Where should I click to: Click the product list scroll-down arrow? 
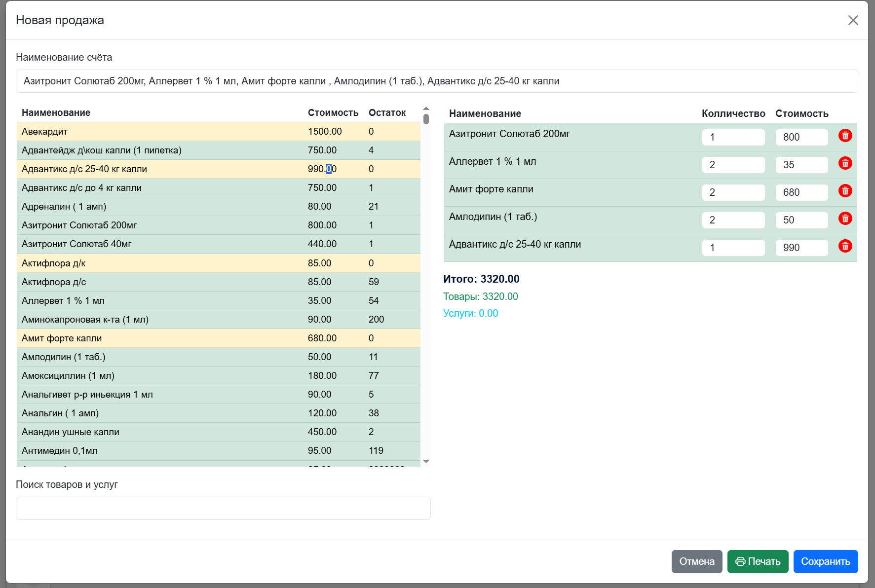[426, 461]
